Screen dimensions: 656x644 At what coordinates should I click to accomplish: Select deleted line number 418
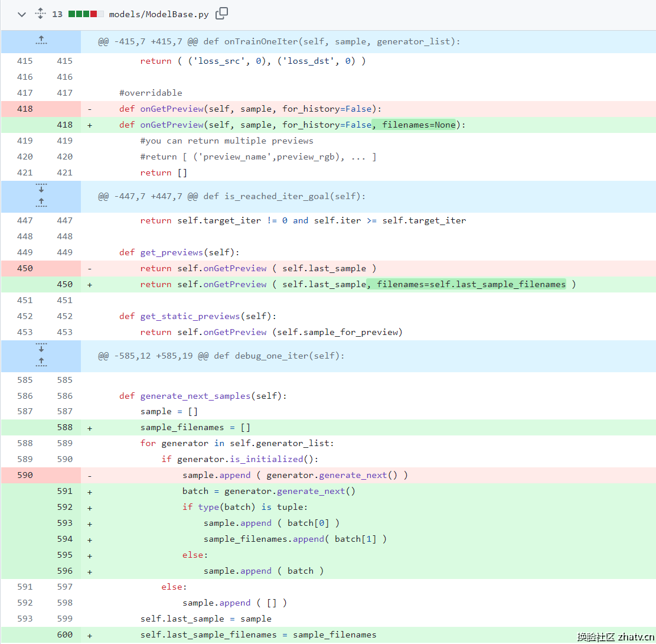pos(25,109)
